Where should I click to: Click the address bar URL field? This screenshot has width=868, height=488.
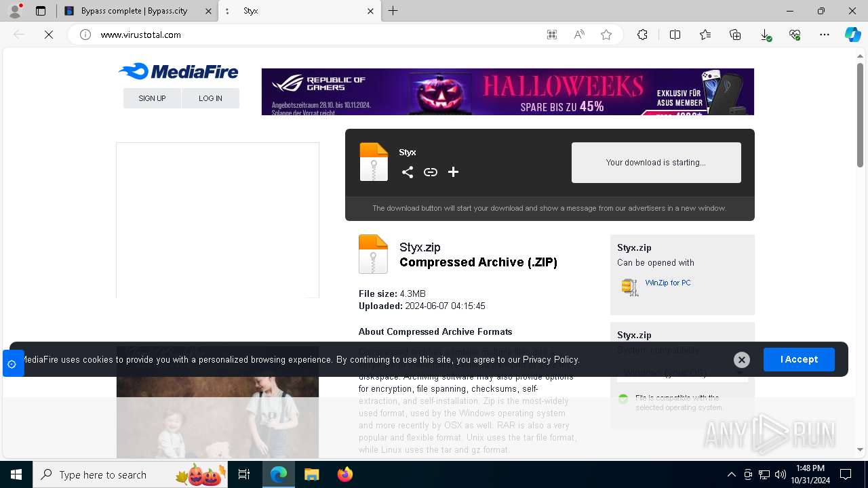pyautogui.click(x=319, y=35)
